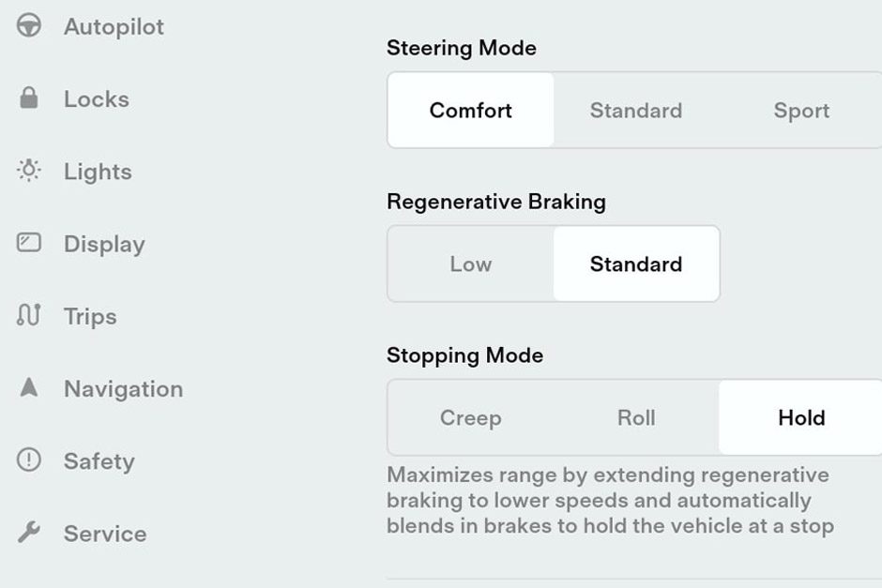Click the Locks padlock icon
Image resolution: width=882 pixels, height=588 pixels.
(31, 98)
